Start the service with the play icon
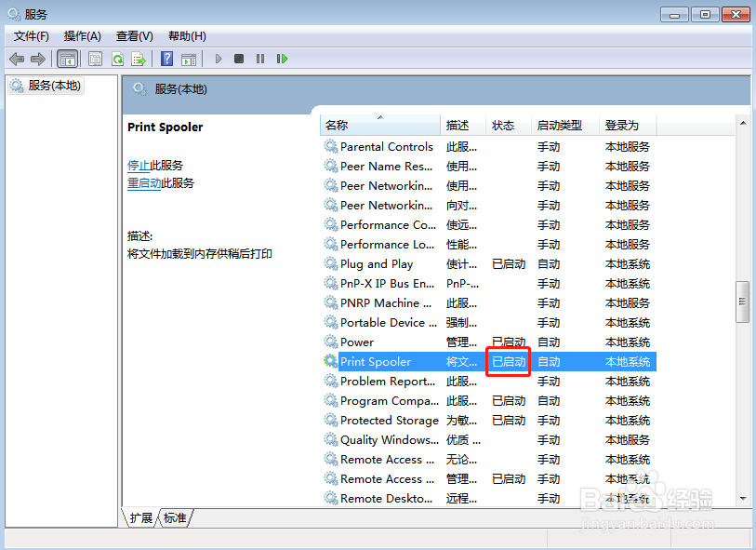Image resolution: width=756 pixels, height=550 pixels. [x=218, y=59]
